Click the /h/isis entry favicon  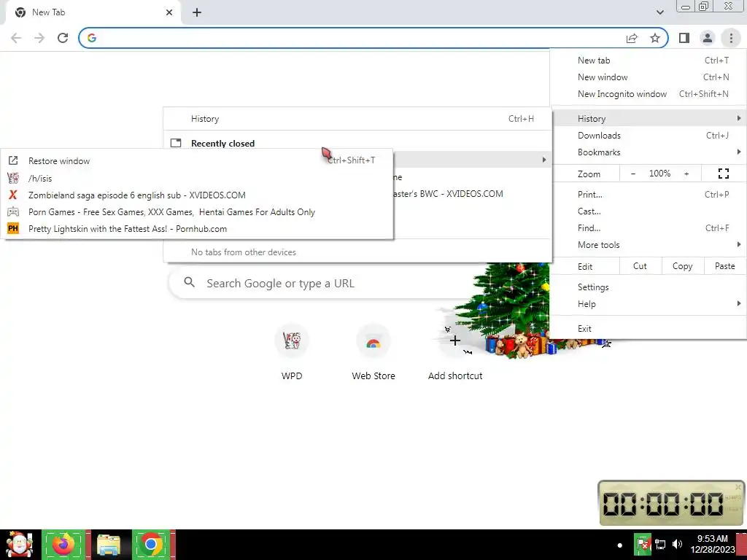click(x=13, y=178)
